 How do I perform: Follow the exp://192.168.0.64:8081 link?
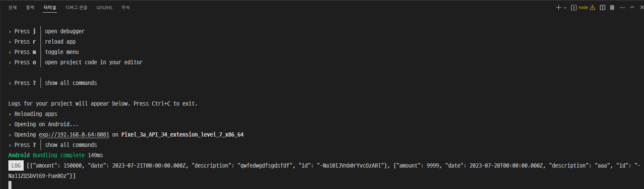tap(74, 135)
